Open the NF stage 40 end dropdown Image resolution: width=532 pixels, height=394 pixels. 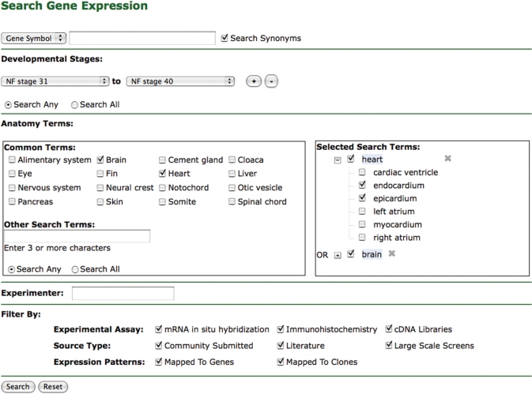[181, 81]
